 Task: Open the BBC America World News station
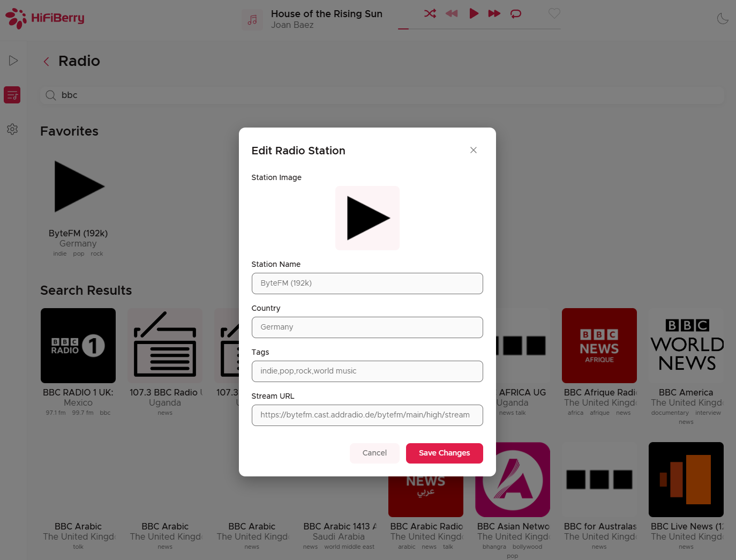tap(686, 346)
